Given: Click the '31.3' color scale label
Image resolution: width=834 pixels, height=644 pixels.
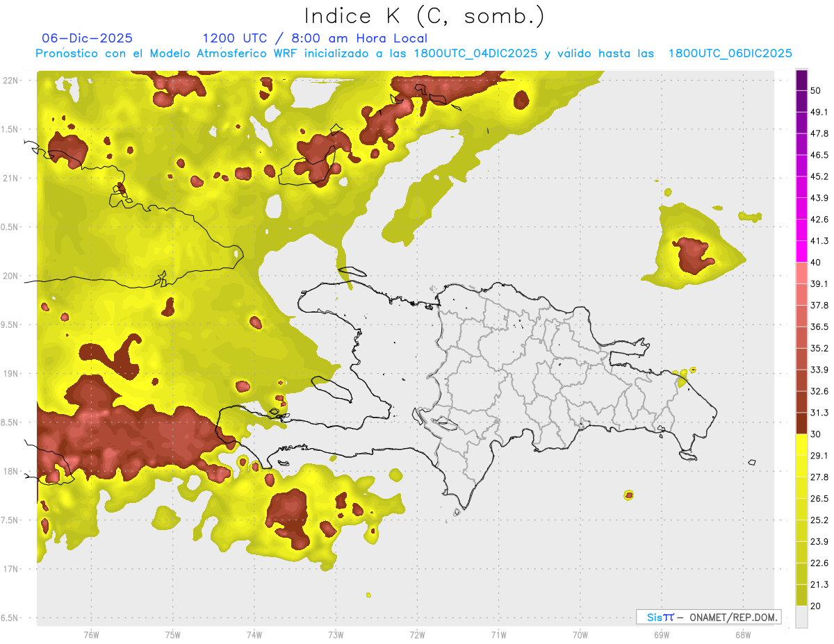Looking at the screenshot, I should (x=819, y=413).
